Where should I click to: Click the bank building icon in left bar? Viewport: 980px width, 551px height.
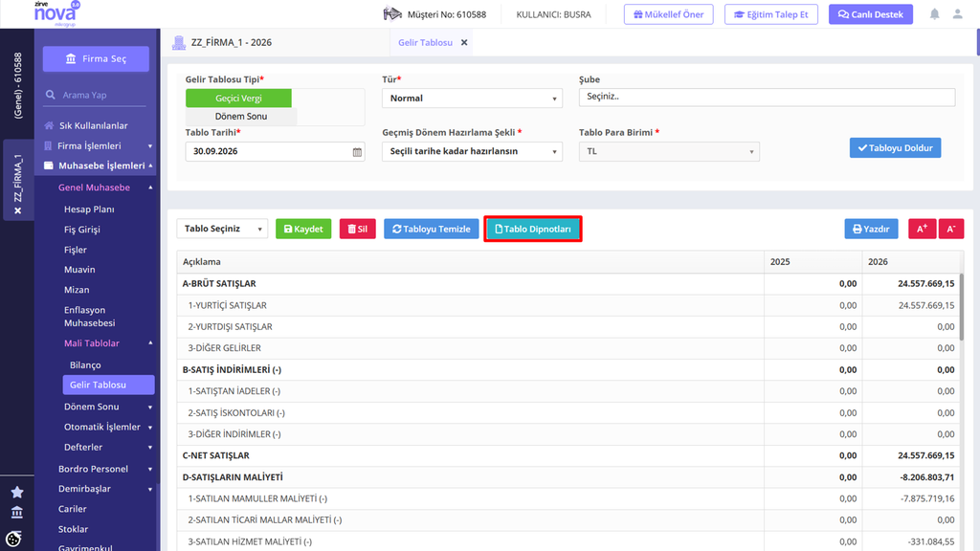(x=17, y=513)
